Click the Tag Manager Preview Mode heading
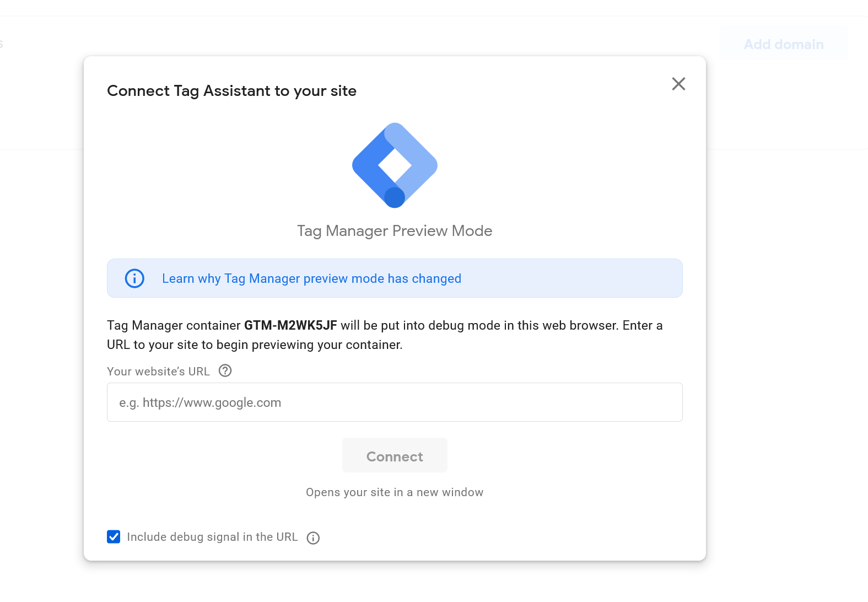Screen dimensions: 868x602 [395, 231]
